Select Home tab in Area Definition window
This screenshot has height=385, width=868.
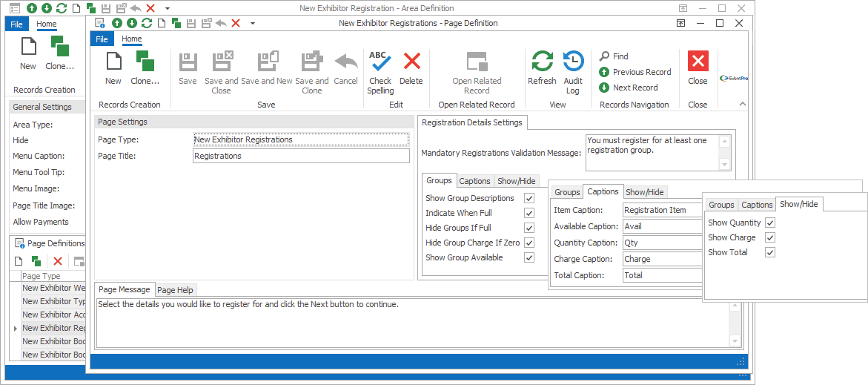coord(47,24)
